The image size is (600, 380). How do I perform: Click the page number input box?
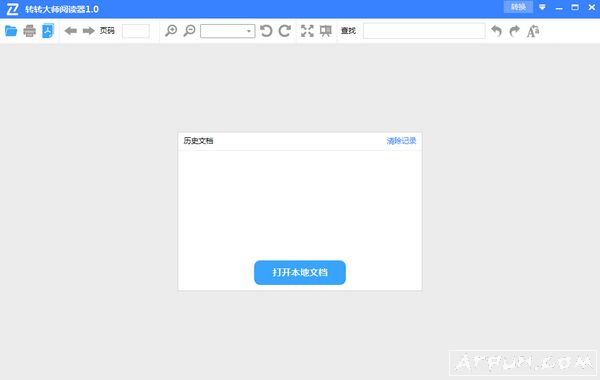[x=136, y=31]
